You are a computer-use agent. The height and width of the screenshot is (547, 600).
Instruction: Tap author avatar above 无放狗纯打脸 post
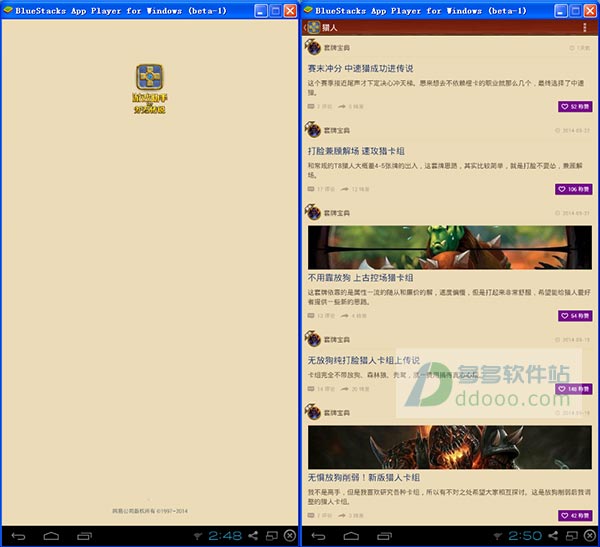(x=313, y=339)
